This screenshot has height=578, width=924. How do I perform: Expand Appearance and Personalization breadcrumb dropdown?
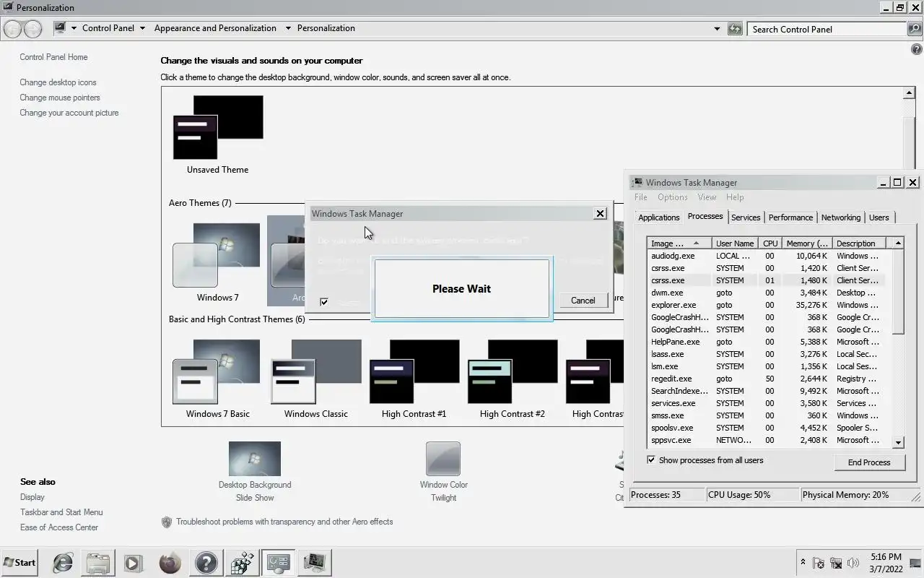(288, 28)
